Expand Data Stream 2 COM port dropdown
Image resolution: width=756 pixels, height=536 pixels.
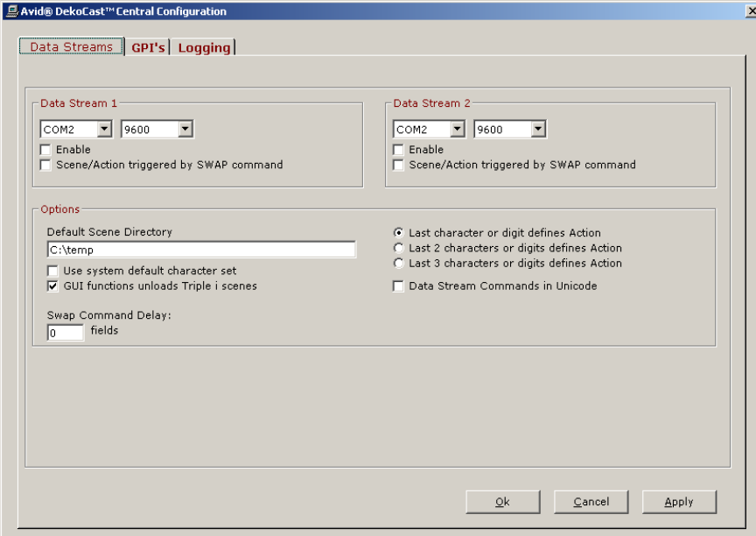458,129
